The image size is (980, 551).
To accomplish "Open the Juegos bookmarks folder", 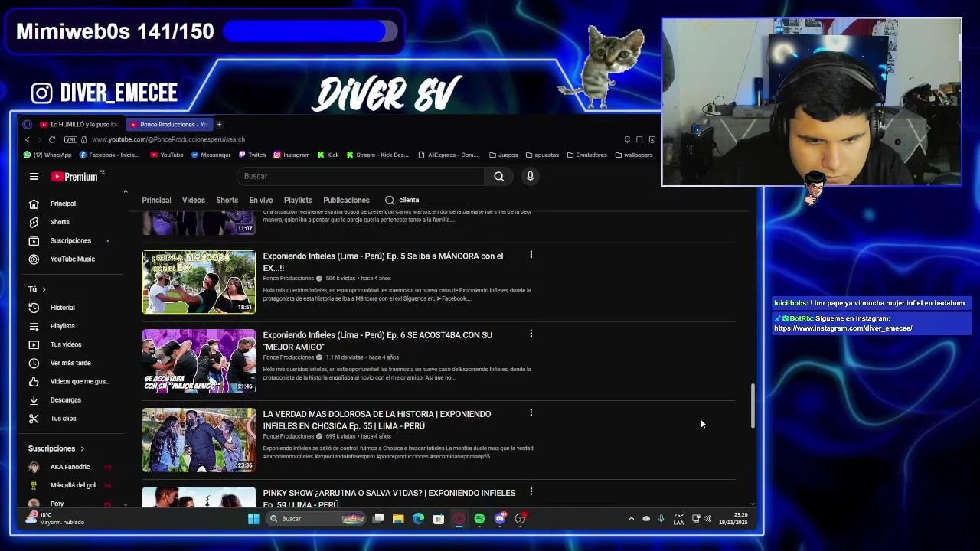I will click(503, 155).
